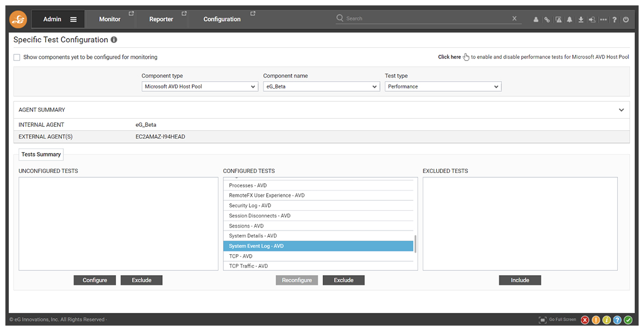Click the Go Full Screen link text
The image size is (644, 331).
pyautogui.click(x=562, y=320)
